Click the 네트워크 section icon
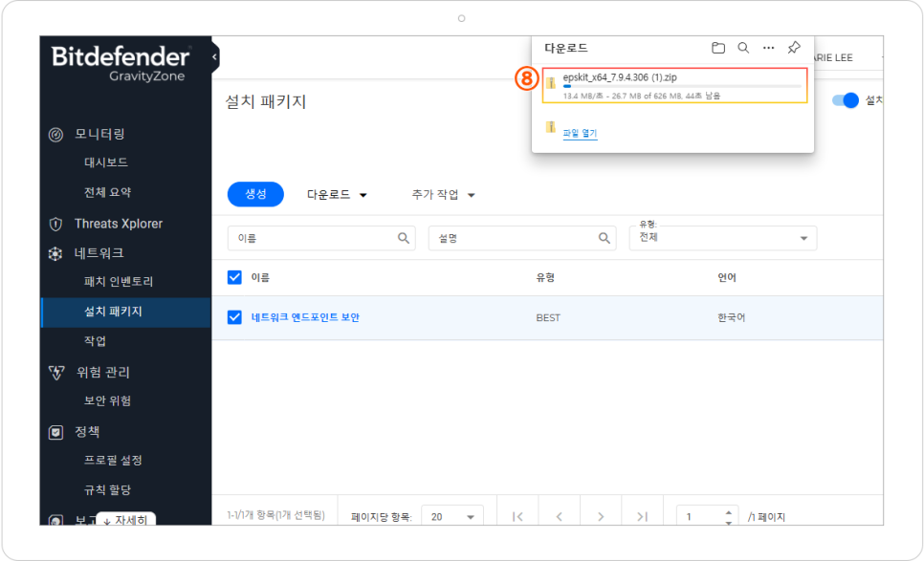The image size is (924, 561). [x=55, y=253]
